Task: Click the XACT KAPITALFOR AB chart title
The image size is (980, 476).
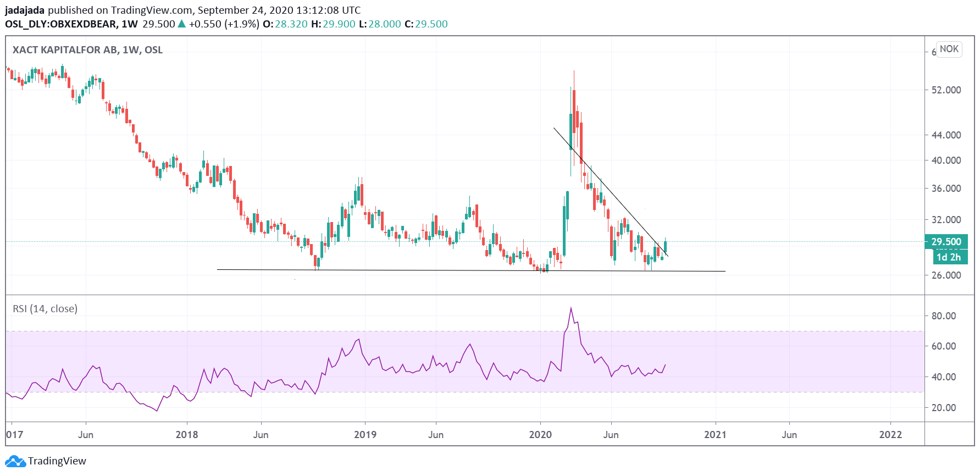Action: click(87, 50)
